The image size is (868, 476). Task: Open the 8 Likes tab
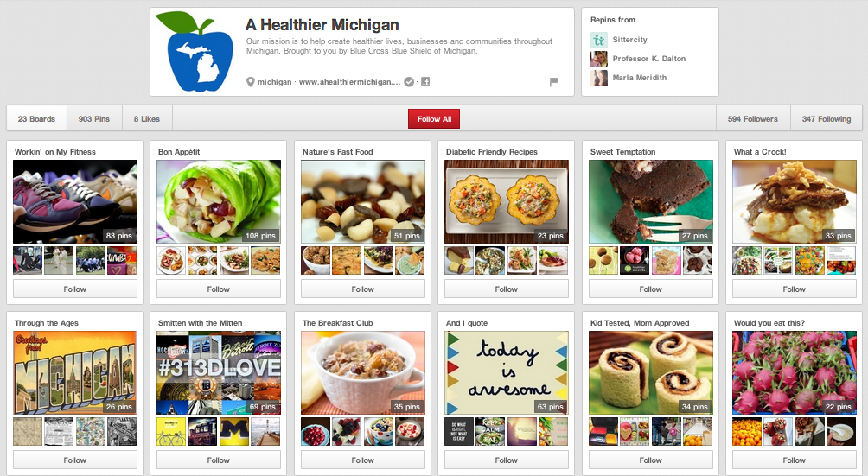point(147,119)
